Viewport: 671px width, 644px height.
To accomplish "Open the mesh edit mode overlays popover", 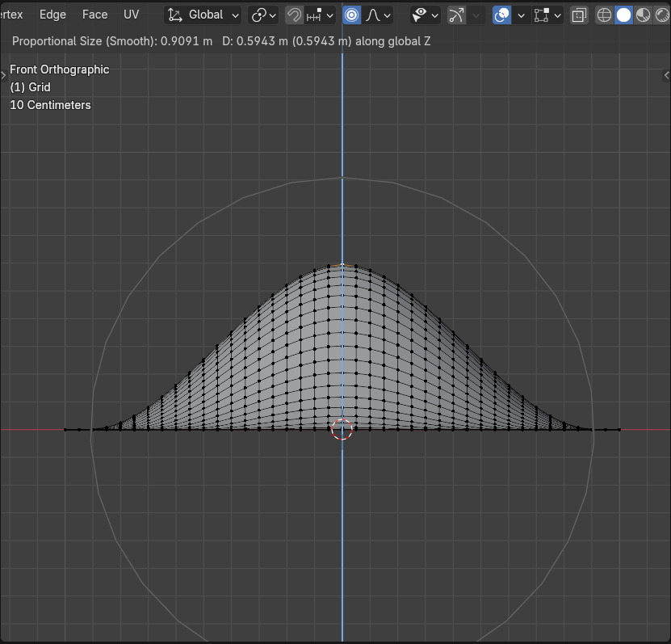I will click(x=547, y=15).
